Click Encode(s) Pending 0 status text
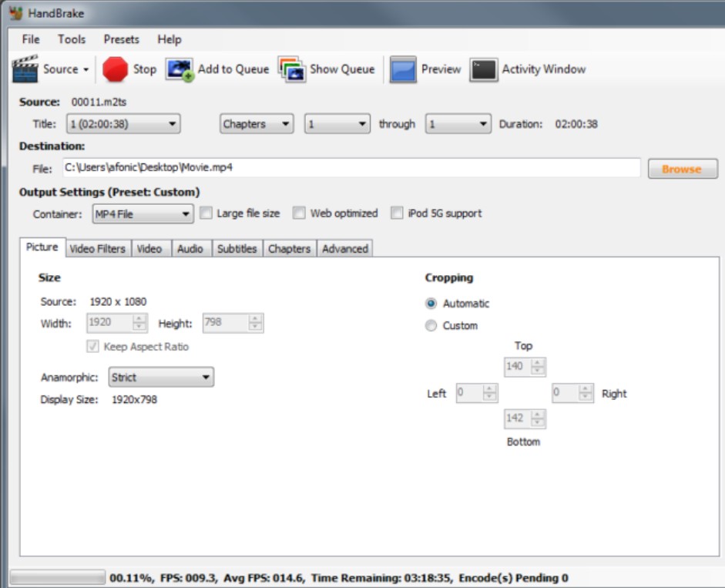This screenshot has height=588, width=725. click(x=513, y=578)
